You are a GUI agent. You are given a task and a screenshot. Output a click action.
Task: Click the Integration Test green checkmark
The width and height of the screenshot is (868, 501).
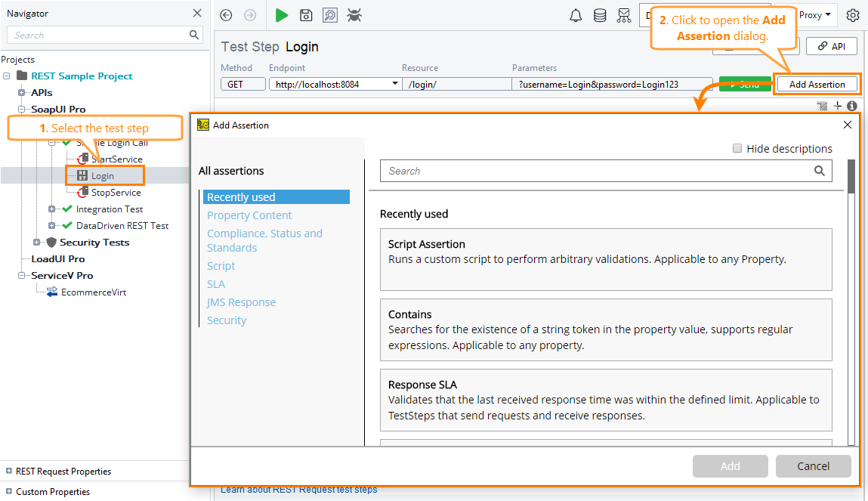[67, 209]
